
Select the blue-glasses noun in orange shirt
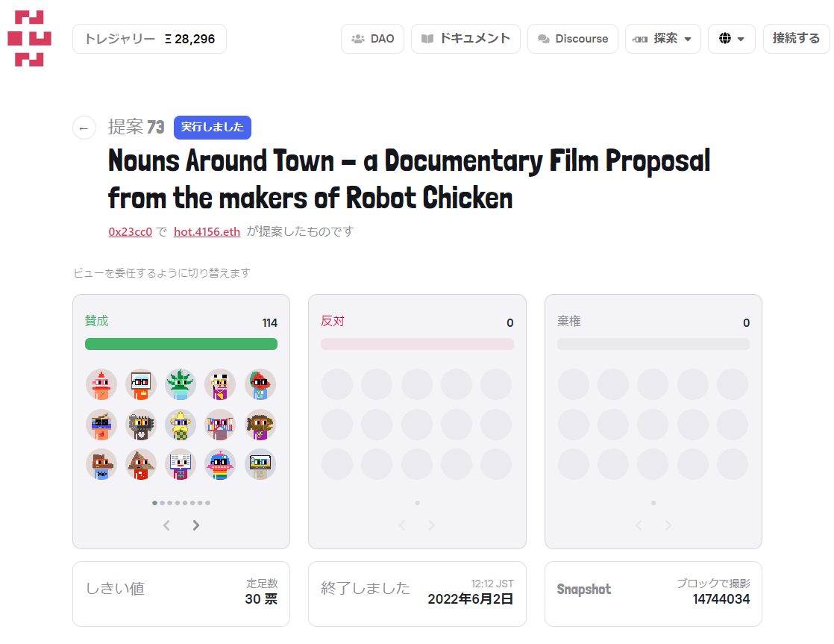pyautogui.click(x=101, y=425)
